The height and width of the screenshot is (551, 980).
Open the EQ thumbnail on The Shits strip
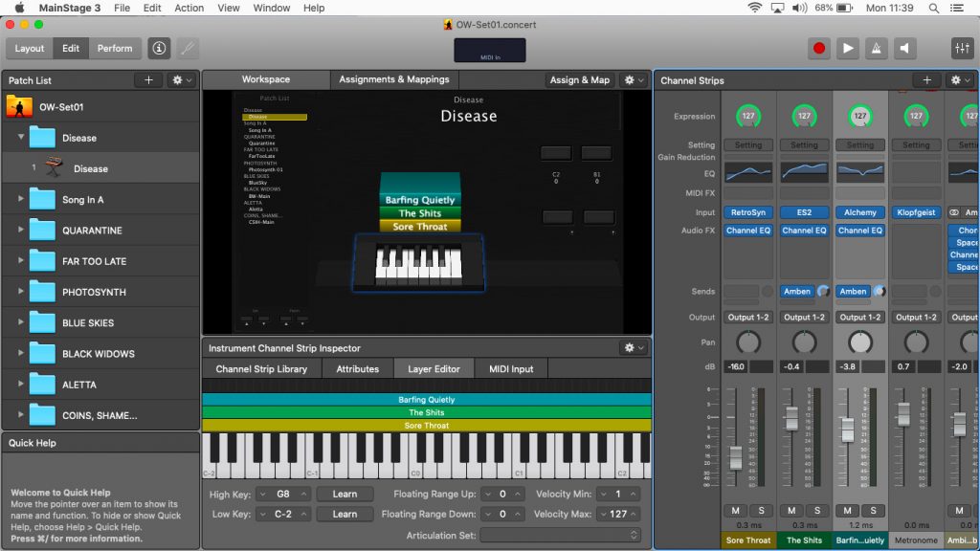click(804, 173)
